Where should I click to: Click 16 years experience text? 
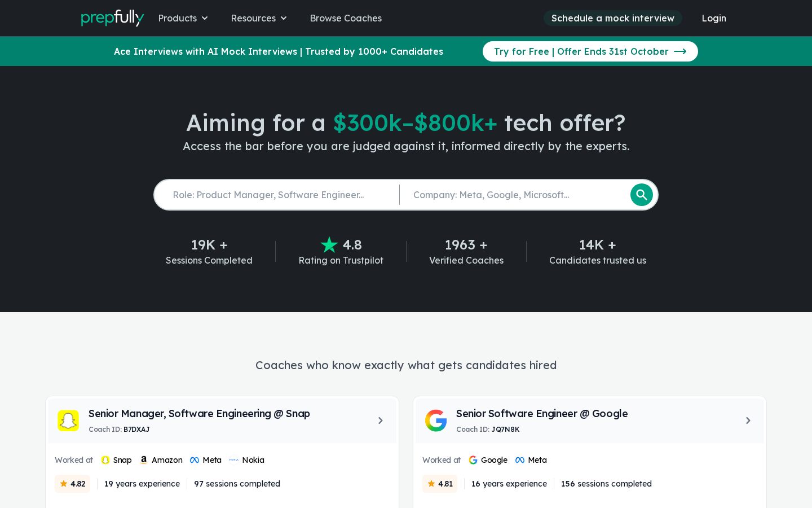pyautogui.click(x=509, y=484)
